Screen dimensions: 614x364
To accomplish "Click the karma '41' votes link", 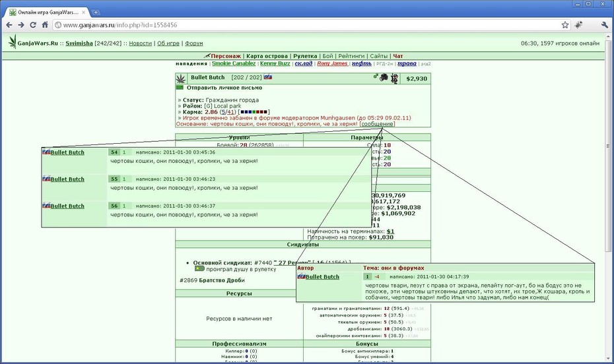I will point(231,112).
